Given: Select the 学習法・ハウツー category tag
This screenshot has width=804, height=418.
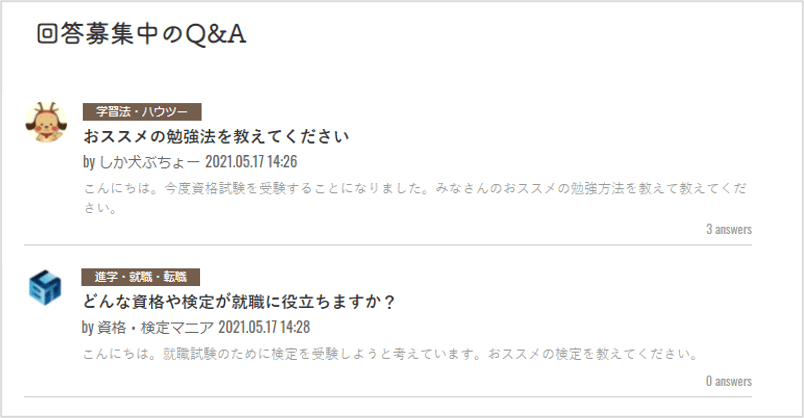Looking at the screenshot, I should coord(142,112).
